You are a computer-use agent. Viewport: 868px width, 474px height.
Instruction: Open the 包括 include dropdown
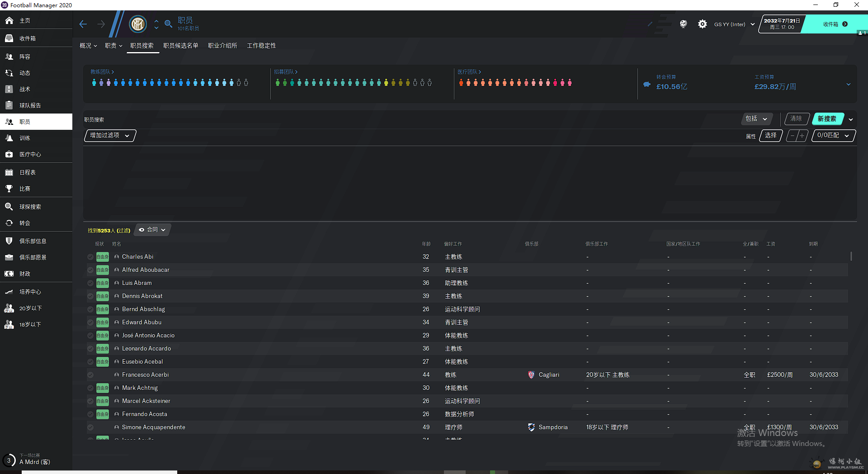tap(757, 118)
